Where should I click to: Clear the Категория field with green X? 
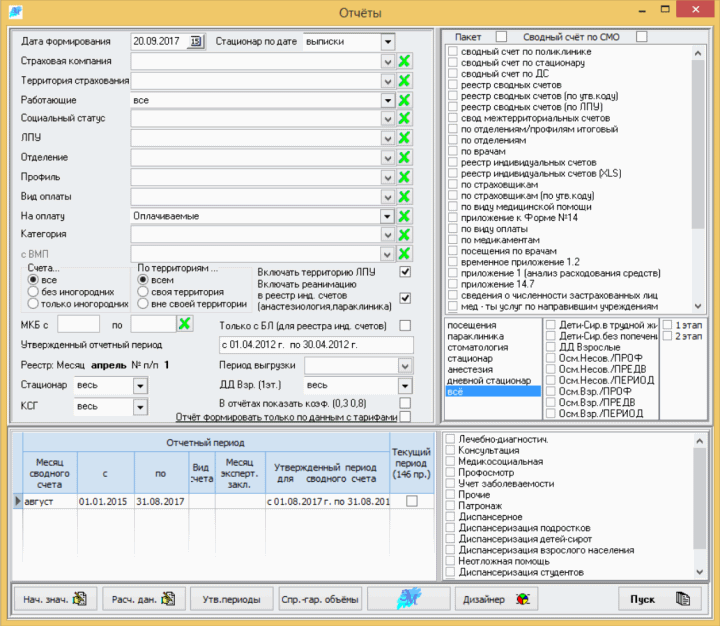click(x=404, y=235)
